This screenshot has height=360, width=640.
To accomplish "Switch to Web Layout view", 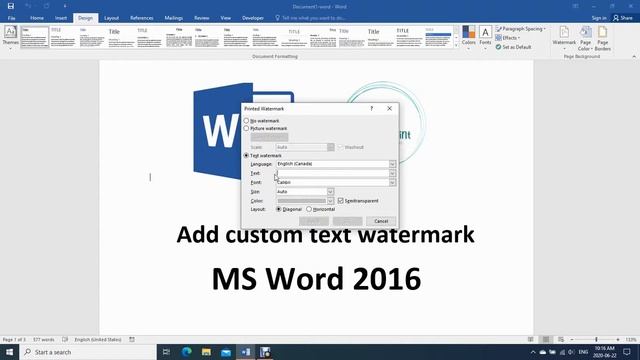I will point(561,340).
